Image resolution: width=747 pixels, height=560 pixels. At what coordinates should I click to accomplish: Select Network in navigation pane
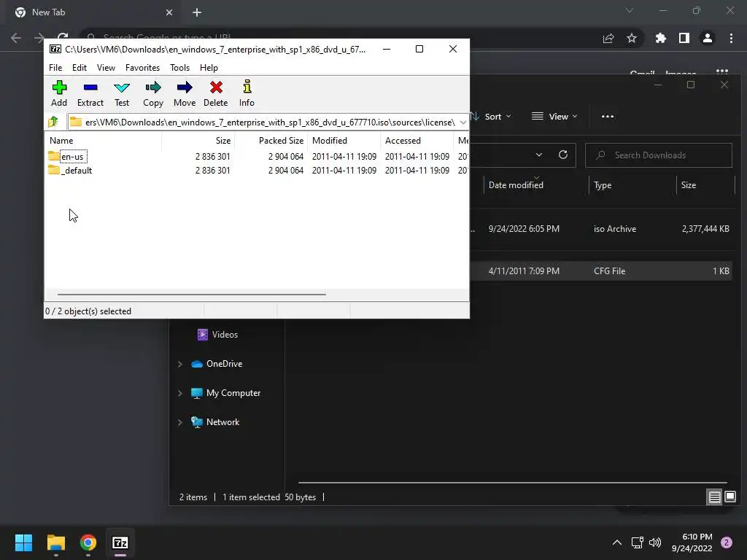pos(215,422)
